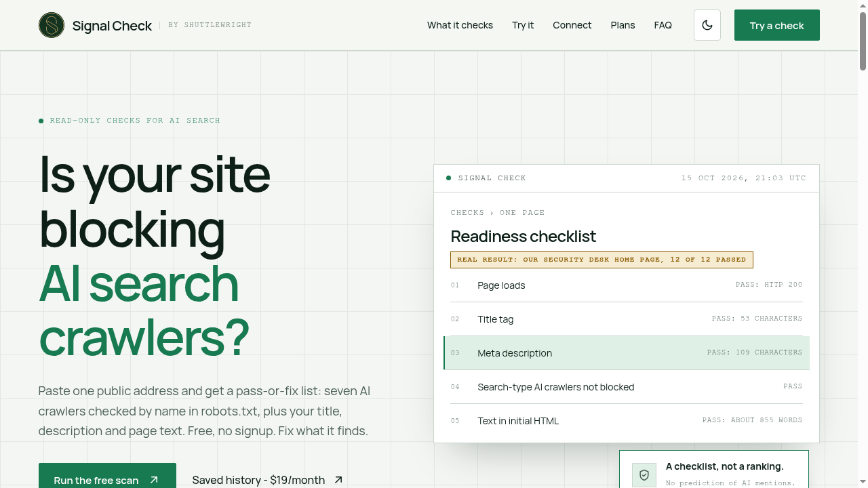Screen dimensions: 868x488
Task: Click the Signal Check brand name
Action: 112,26
